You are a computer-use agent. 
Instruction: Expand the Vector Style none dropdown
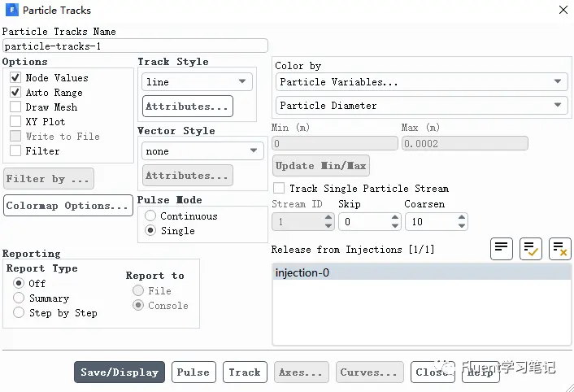click(202, 150)
